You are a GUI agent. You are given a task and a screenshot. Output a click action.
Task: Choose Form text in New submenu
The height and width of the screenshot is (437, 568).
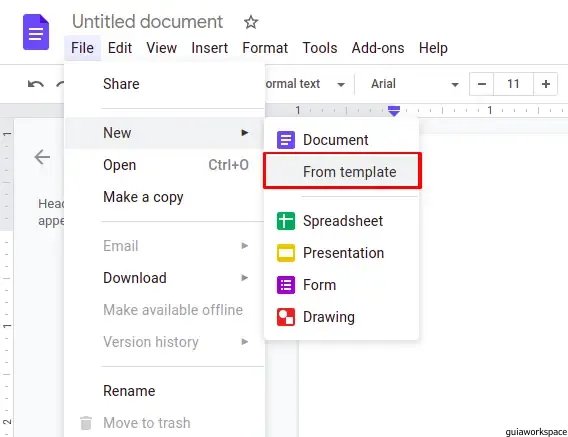pyautogui.click(x=320, y=285)
